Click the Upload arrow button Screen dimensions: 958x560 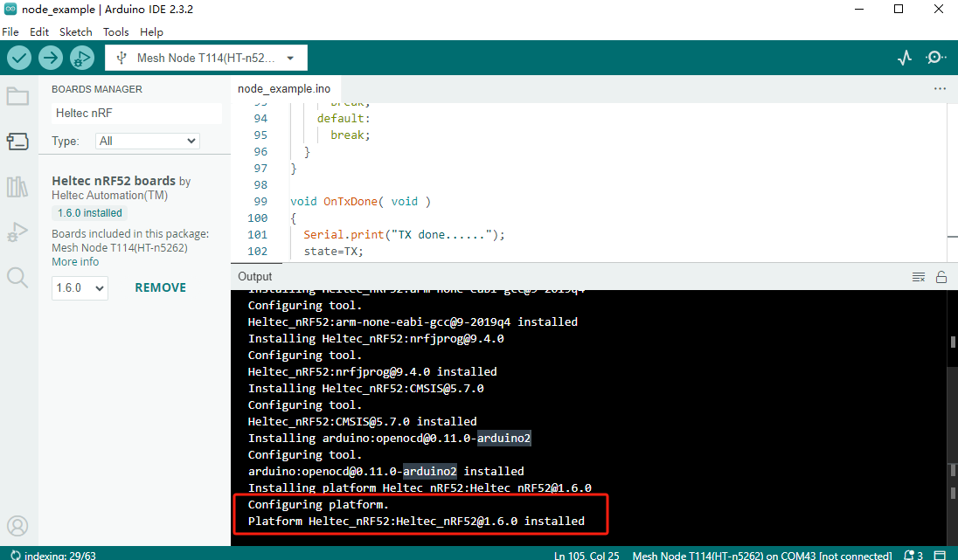pos(51,58)
